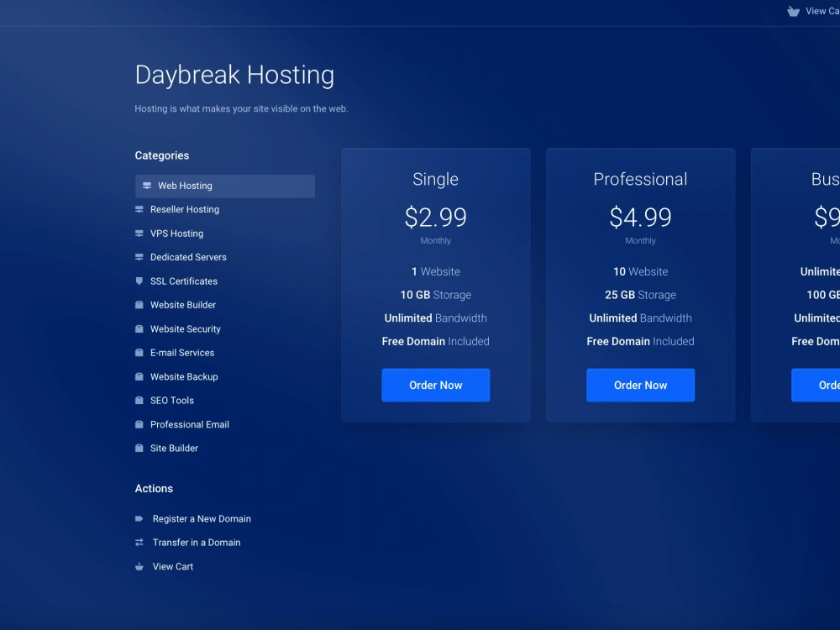Click the Site Builder box icon
Screen dimensions: 840x630
[139, 448]
